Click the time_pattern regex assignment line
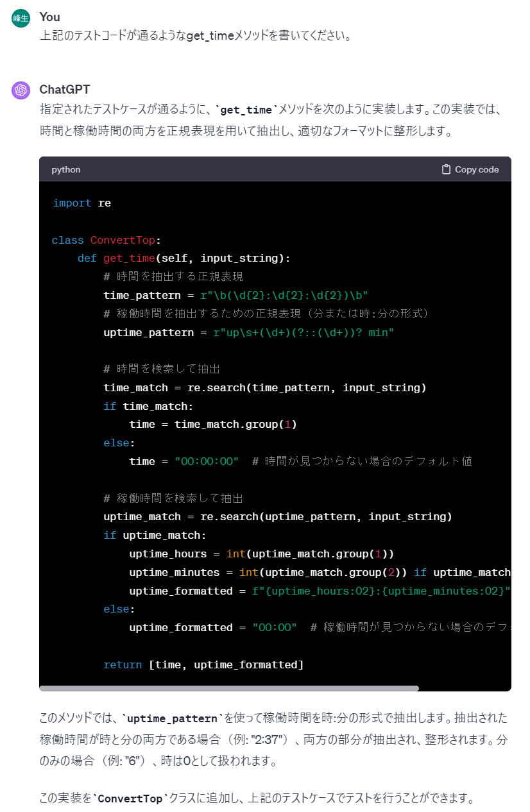This screenshot has width=530, height=812. [x=235, y=295]
